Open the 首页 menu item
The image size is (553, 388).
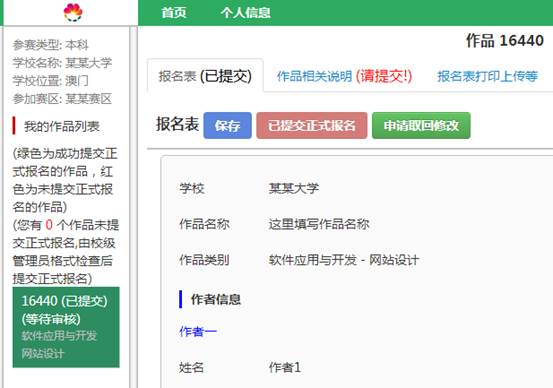tap(174, 13)
